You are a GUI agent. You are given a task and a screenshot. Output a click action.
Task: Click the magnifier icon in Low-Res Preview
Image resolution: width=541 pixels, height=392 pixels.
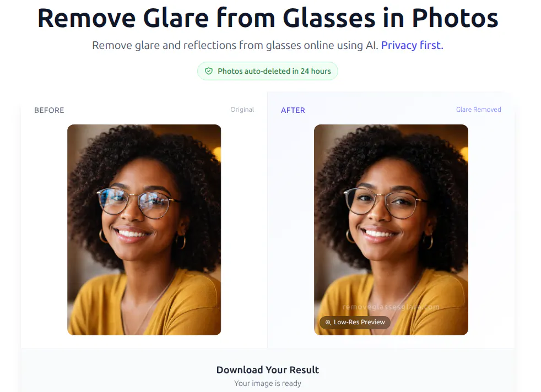pos(328,323)
